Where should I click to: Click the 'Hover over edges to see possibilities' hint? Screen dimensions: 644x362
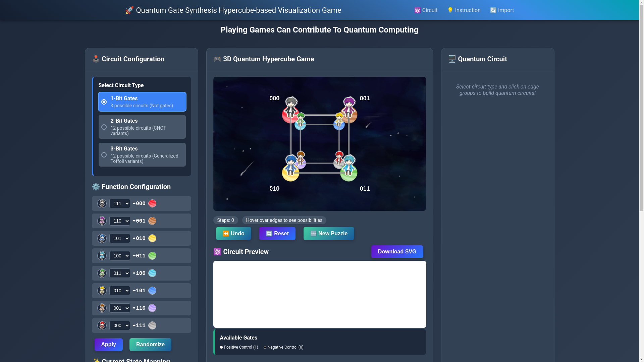[x=284, y=220]
